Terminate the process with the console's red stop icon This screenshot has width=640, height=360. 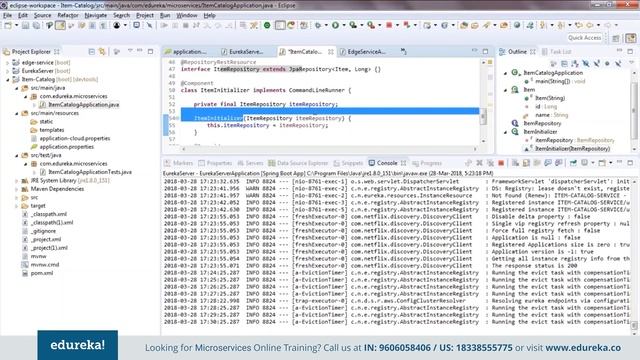[501, 163]
